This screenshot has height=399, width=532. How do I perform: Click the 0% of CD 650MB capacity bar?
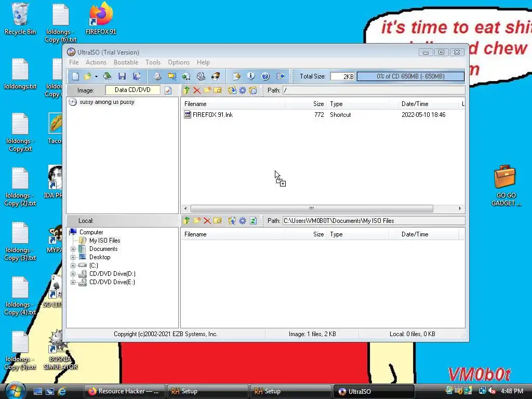pyautogui.click(x=410, y=76)
